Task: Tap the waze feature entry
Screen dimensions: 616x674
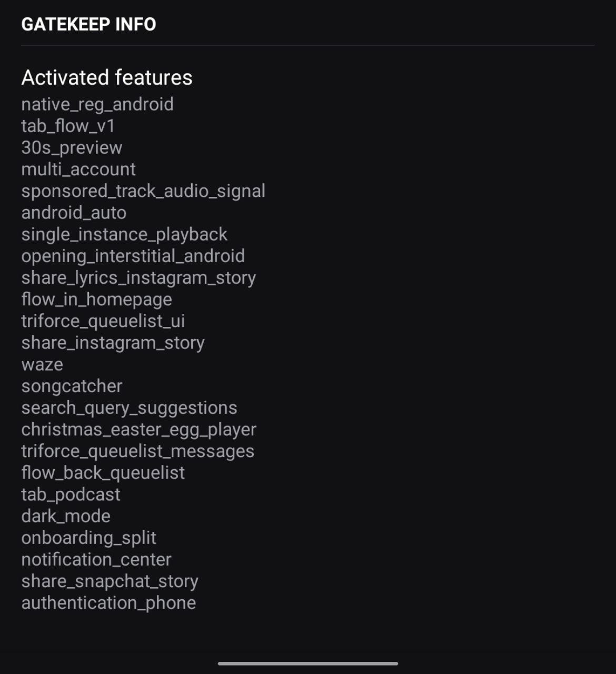Action: [42, 364]
